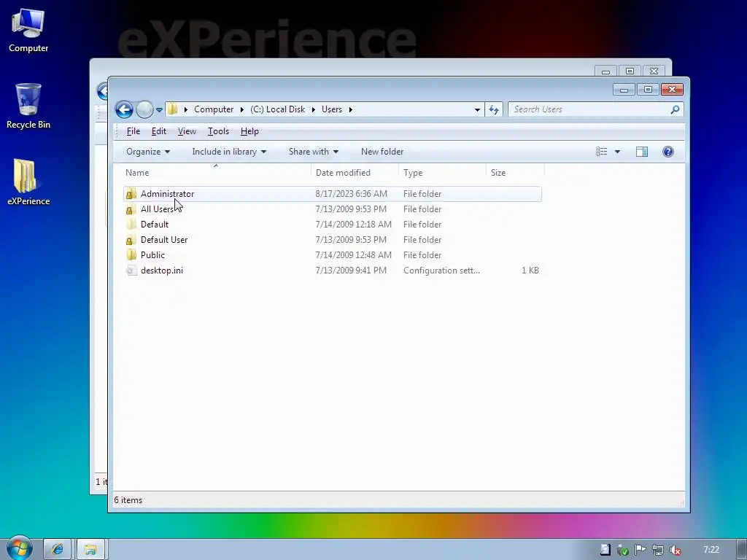Image resolution: width=747 pixels, height=560 pixels.
Task: Click the Public folder name
Action: click(x=152, y=254)
